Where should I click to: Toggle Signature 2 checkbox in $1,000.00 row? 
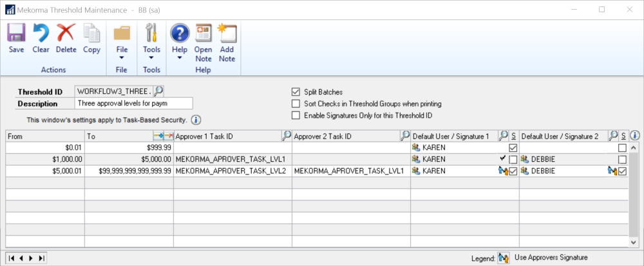(623, 159)
